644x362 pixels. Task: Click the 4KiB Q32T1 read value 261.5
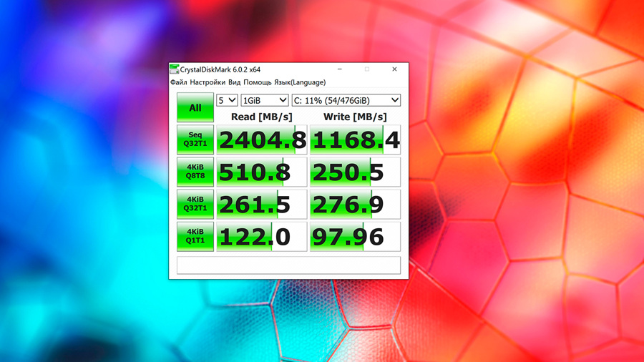point(262,204)
